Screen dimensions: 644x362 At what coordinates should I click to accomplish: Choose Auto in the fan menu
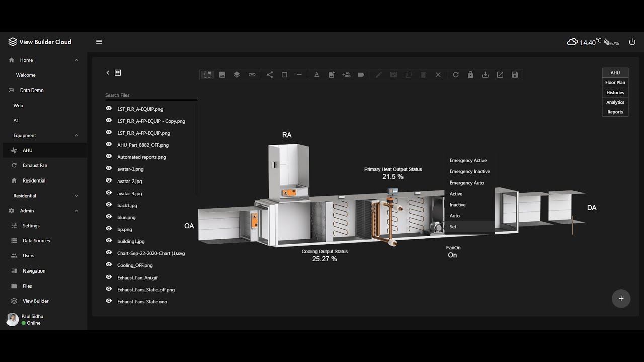click(x=470, y=216)
